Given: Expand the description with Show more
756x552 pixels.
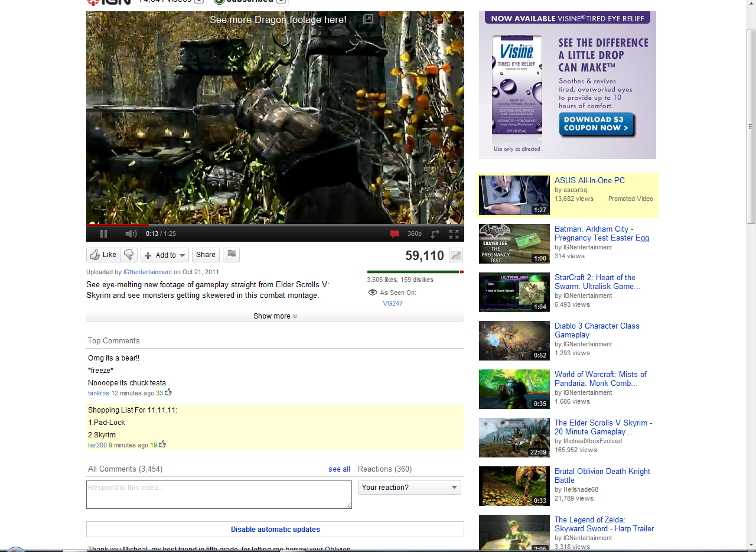Looking at the screenshot, I should tap(275, 316).
